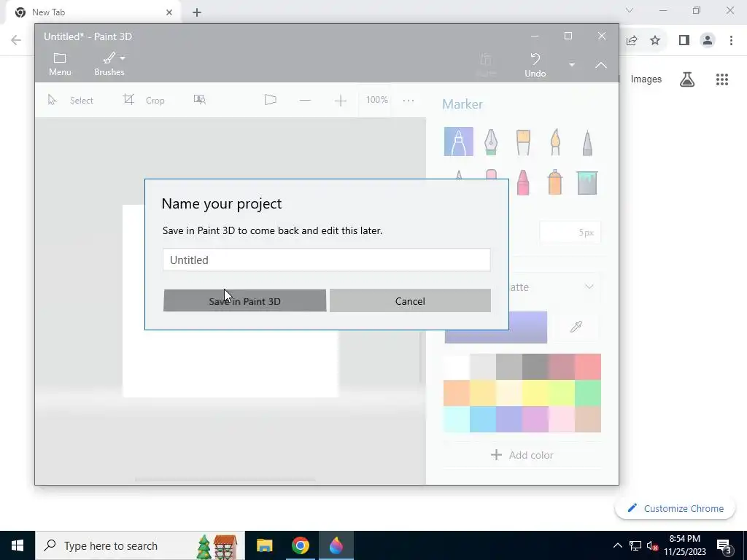The height and width of the screenshot is (560, 747).
Task: Click the network tray icon
Action: 635,545
